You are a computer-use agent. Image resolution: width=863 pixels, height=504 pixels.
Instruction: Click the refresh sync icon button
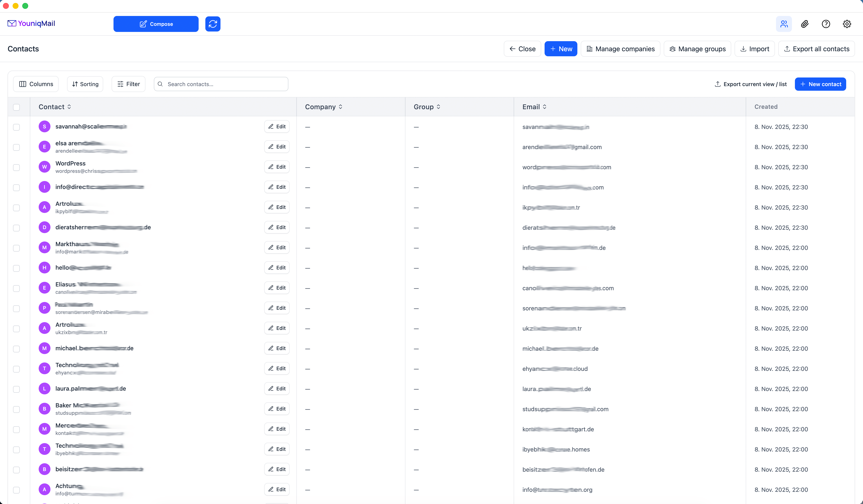point(213,24)
